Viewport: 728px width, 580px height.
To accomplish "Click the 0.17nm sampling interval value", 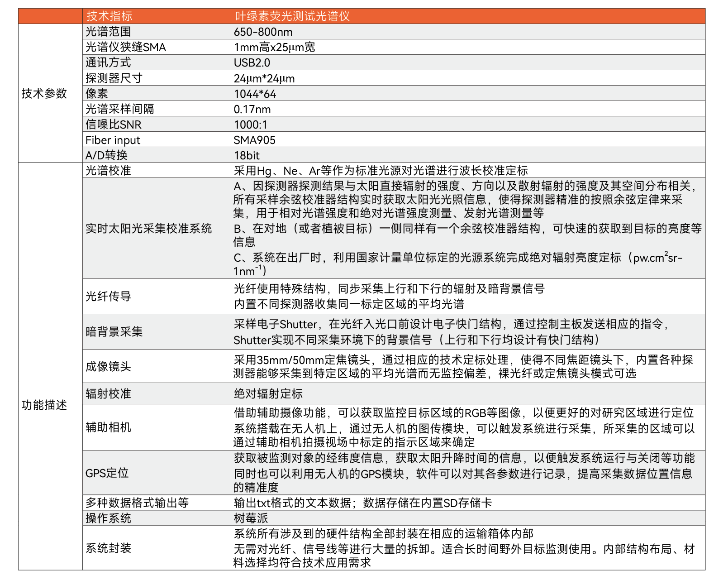I will (x=252, y=109).
